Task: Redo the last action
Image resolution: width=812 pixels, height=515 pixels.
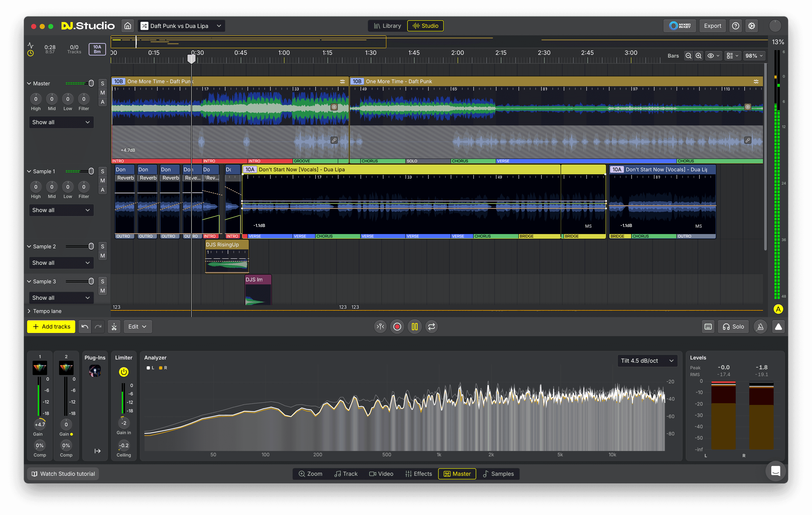Action: pos(99,326)
